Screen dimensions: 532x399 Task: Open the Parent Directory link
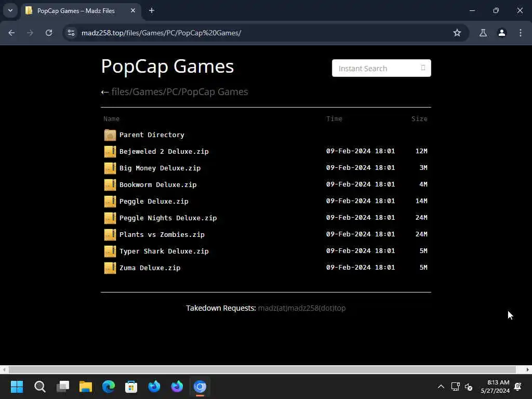[x=152, y=135]
